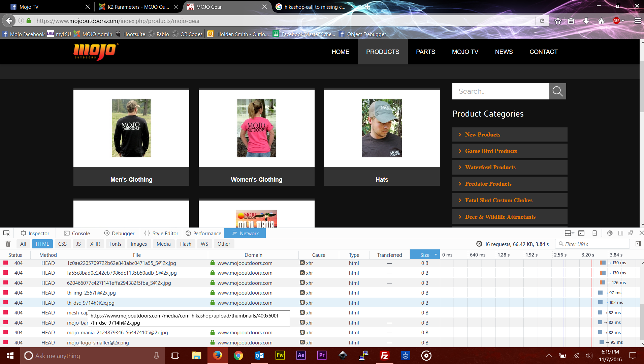Switch to the Console devtools tab
The image size is (644, 364).
[x=77, y=233]
